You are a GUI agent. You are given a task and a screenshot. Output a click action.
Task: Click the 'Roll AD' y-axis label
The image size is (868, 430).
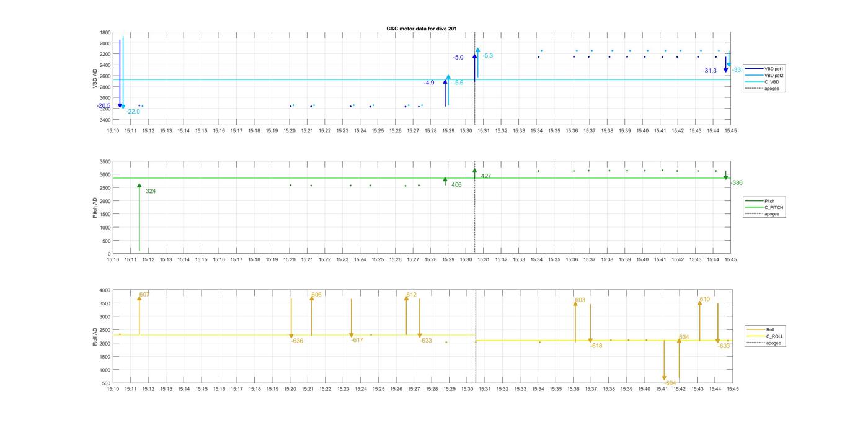(x=95, y=336)
